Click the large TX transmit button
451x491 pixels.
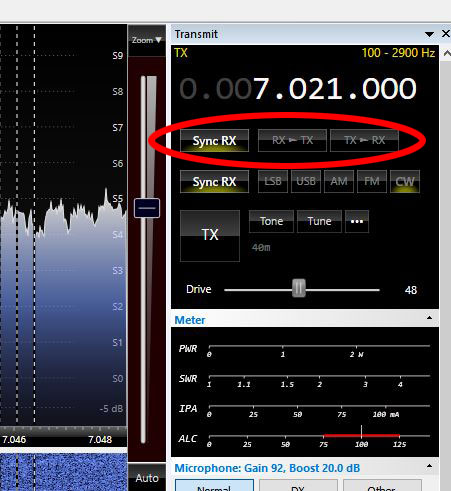(210, 236)
